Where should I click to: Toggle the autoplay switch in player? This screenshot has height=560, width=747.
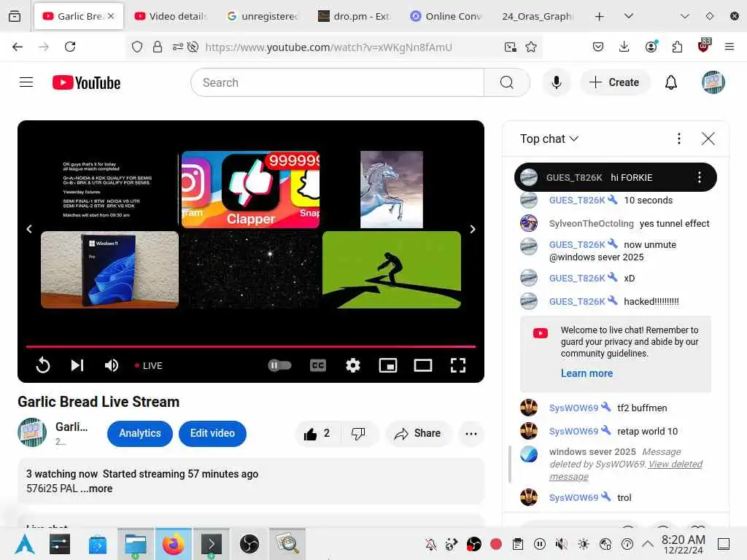point(279,365)
